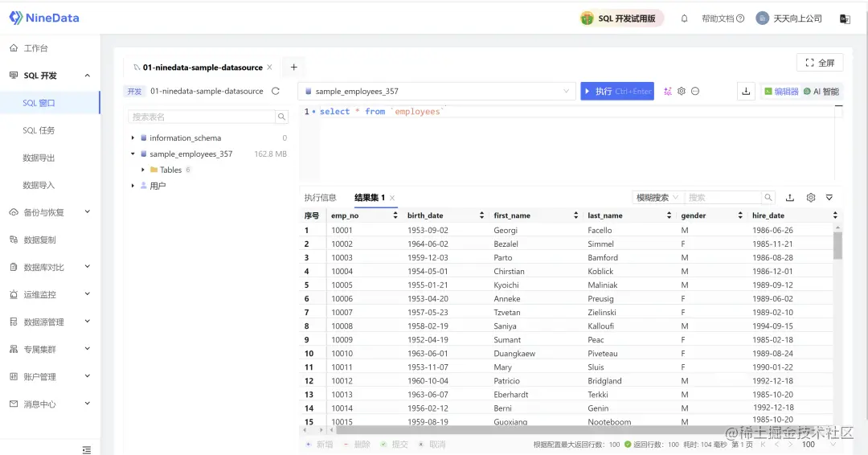
Task: Open the 天天向上公司 account menu
Action: pos(789,18)
